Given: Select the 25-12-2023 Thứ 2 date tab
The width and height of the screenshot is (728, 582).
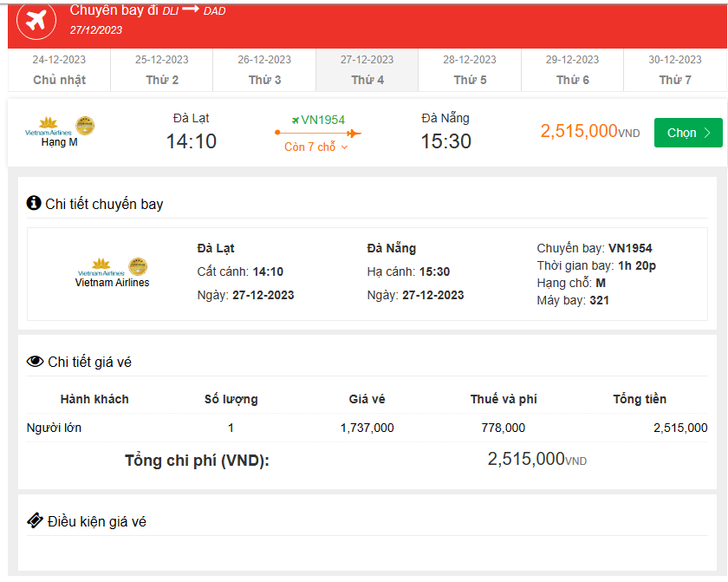Looking at the screenshot, I should point(160,69).
